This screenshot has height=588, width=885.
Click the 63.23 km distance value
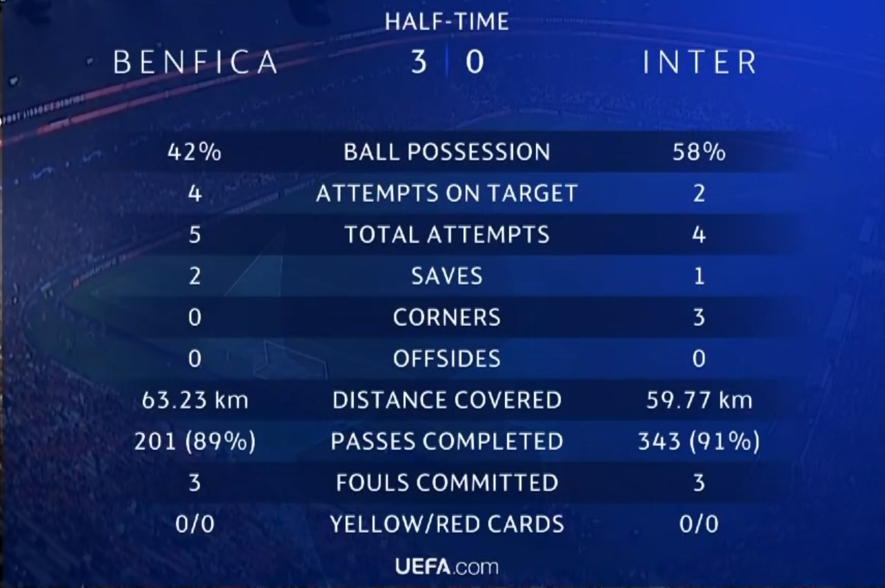pos(195,400)
